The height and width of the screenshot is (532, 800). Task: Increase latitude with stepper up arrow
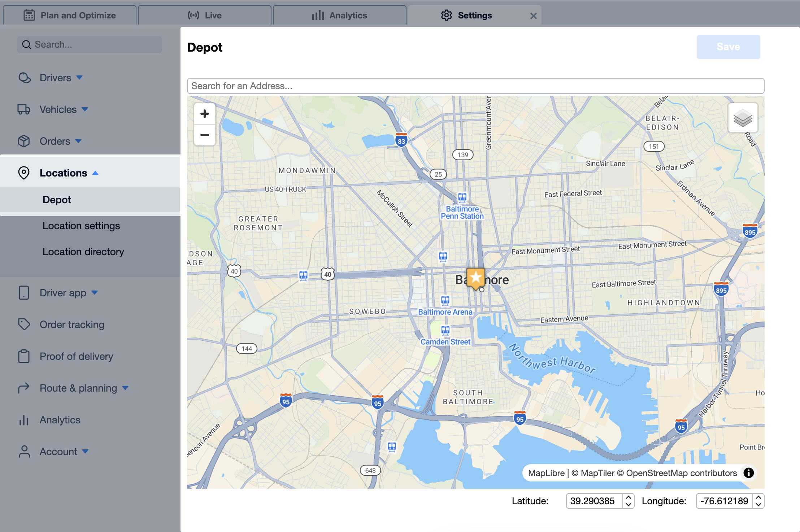tap(629, 497)
